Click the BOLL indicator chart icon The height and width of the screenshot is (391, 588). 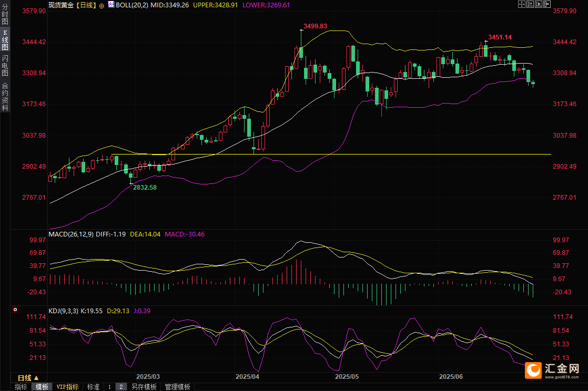point(110,4)
